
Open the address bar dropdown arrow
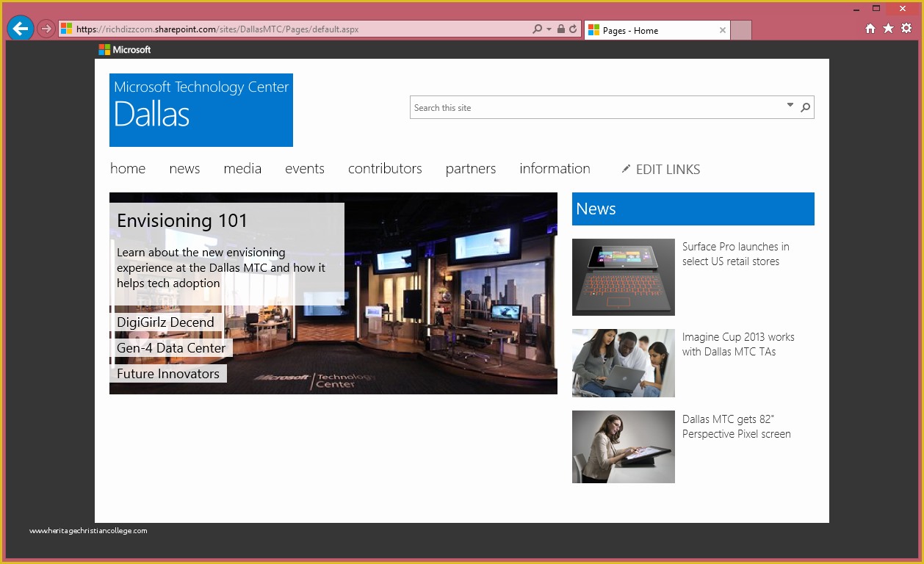tap(549, 29)
